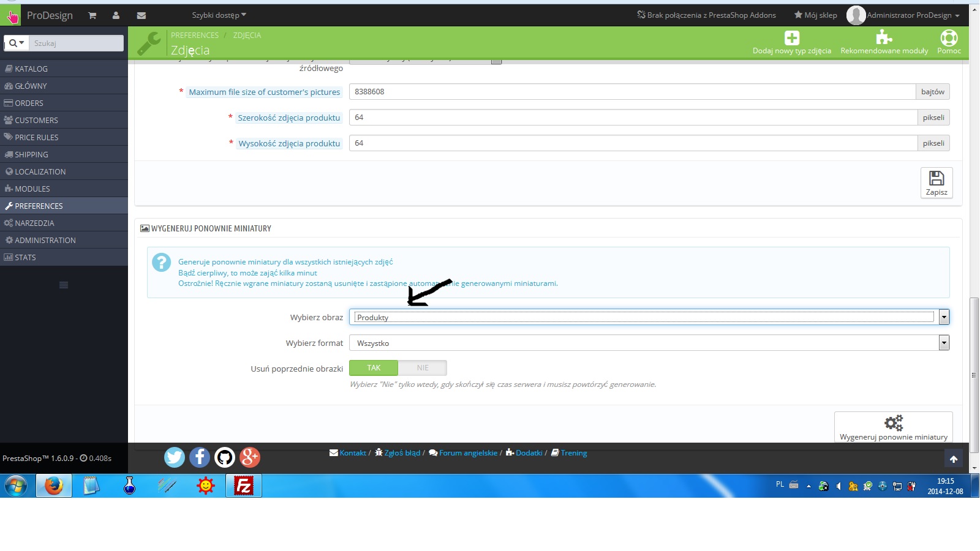Click PREFERENCES breadcrumb link
980x551 pixels.
[x=195, y=36]
